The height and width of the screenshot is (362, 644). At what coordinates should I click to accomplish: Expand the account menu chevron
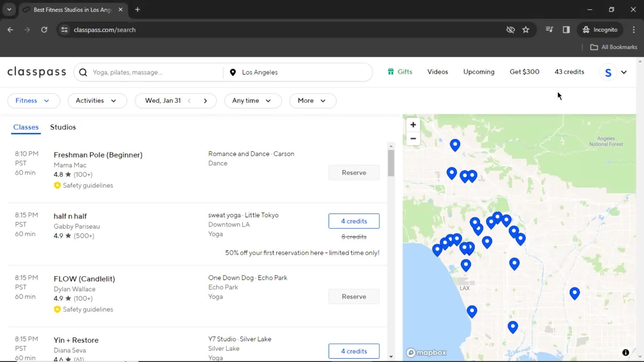624,72
